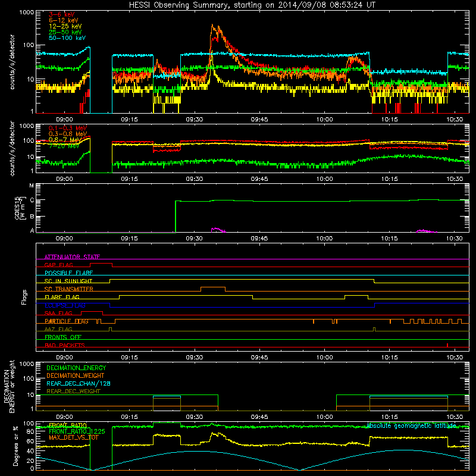The width and height of the screenshot is (476, 476).
Task: Click the green FRONT_RATIO_1225 legend label
Action: pos(77,431)
